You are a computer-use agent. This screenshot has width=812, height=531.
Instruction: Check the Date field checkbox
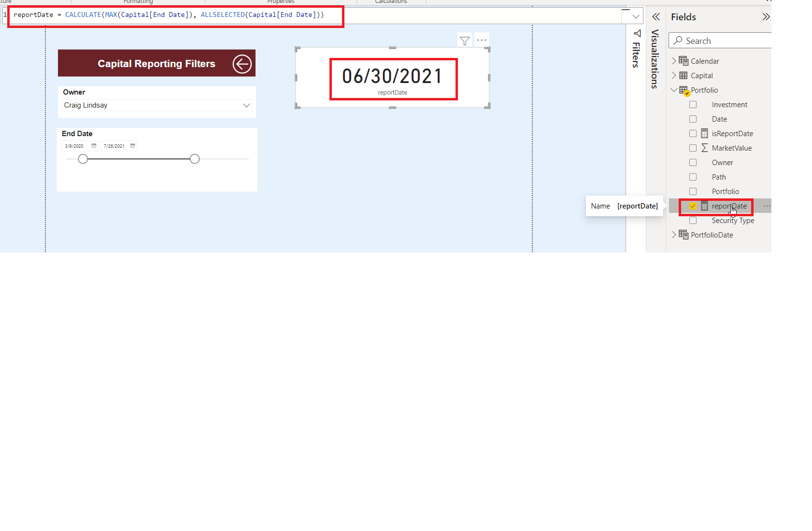693,119
